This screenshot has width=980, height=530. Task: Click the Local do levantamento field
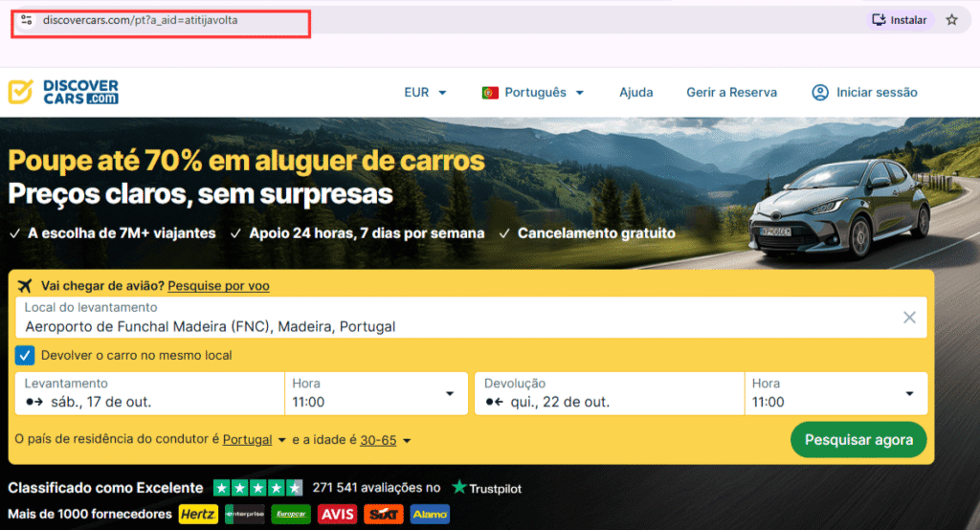pyautogui.click(x=471, y=318)
